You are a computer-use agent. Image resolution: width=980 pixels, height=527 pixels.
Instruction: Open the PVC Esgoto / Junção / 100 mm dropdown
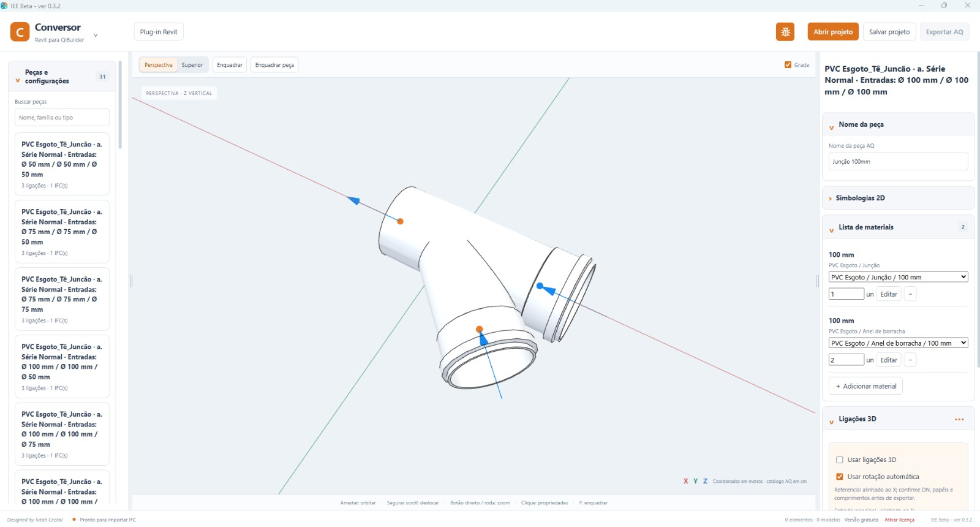[x=898, y=277]
